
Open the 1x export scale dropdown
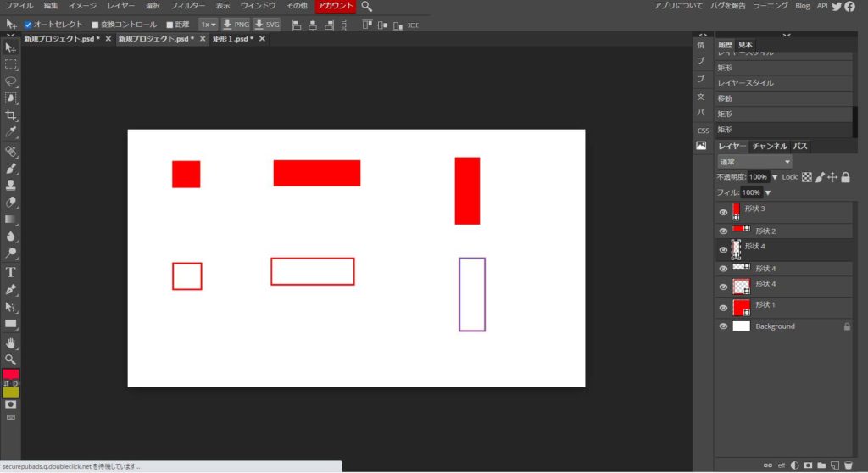point(208,25)
